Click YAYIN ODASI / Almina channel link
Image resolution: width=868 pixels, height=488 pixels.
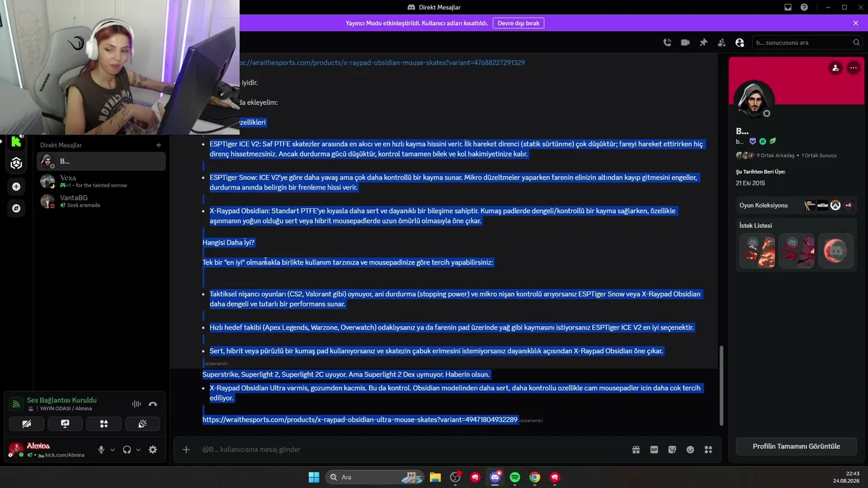click(64, 409)
